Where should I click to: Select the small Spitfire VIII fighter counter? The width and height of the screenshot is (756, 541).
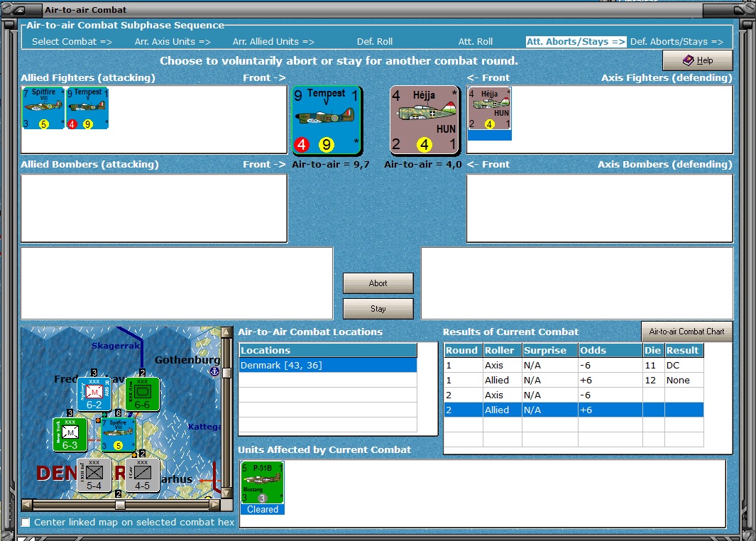(x=43, y=108)
